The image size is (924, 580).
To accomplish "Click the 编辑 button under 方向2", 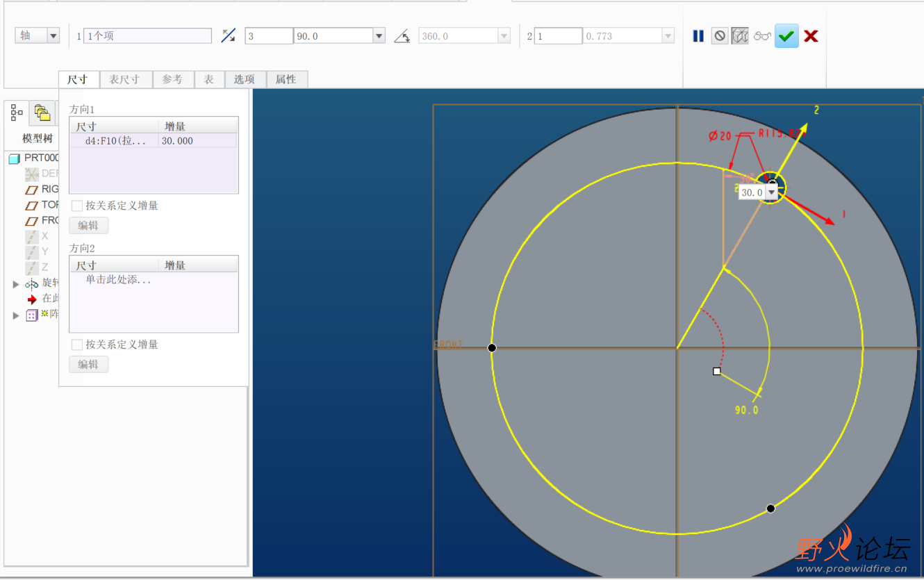I will [x=88, y=365].
